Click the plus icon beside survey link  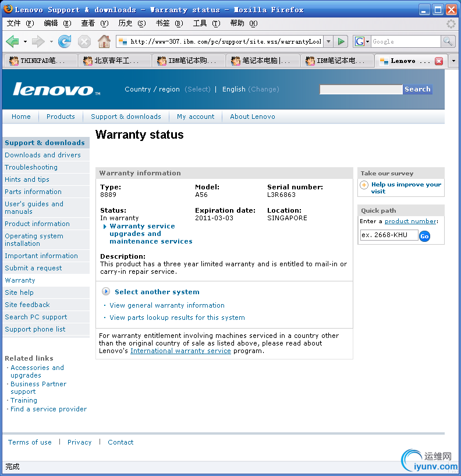[x=364, y=185]
